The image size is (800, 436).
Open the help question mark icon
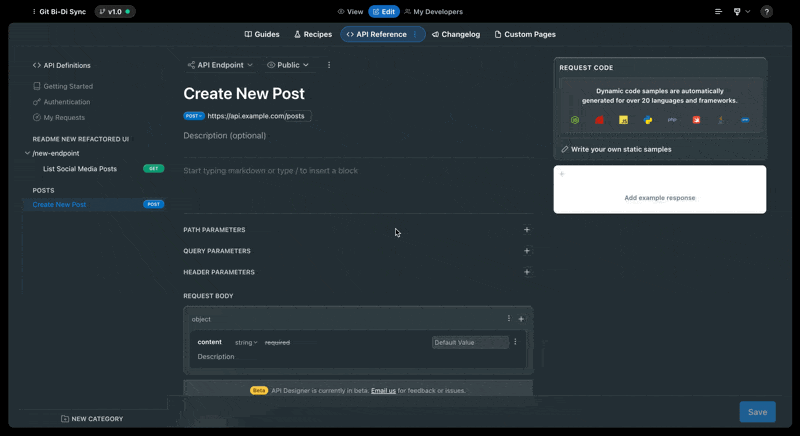(766, 12)
